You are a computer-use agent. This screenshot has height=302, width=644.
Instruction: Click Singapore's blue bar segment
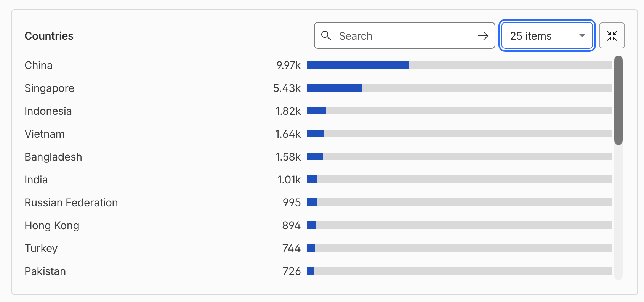coord(335,88)
